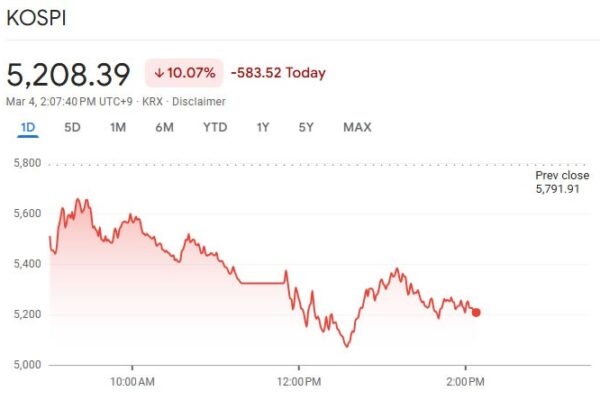The height and width of the screenshot is (400, 600).
Task: Click the -583.52 Today change text
Action: pos(277,73)
